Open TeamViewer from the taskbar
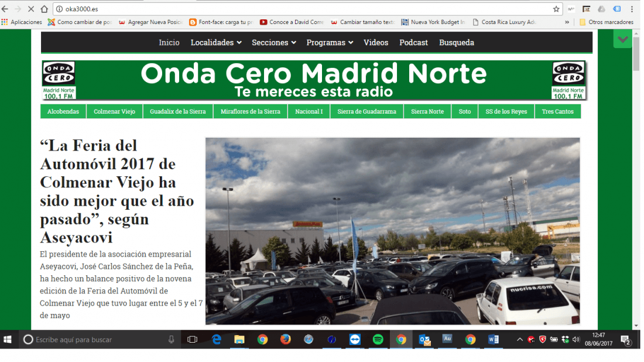 [x=355, y=339]
